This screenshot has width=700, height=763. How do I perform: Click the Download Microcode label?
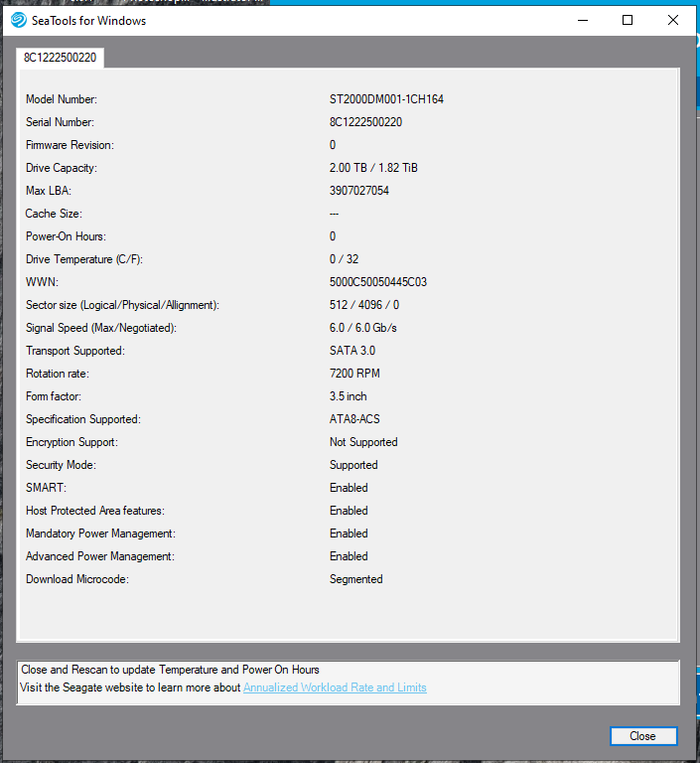point(76,579)
